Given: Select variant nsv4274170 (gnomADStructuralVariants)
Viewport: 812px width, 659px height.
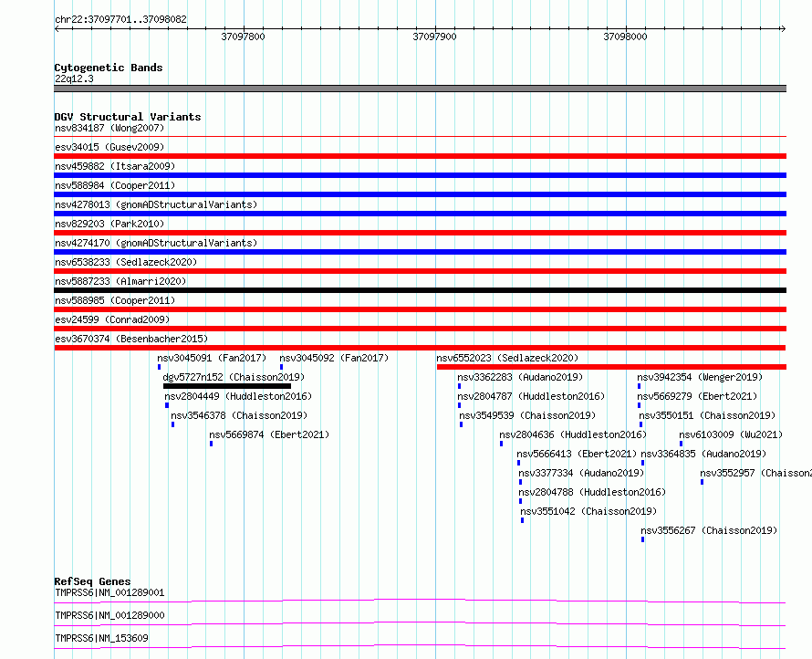Looking at the screenshot, I should tap(156, 243).
